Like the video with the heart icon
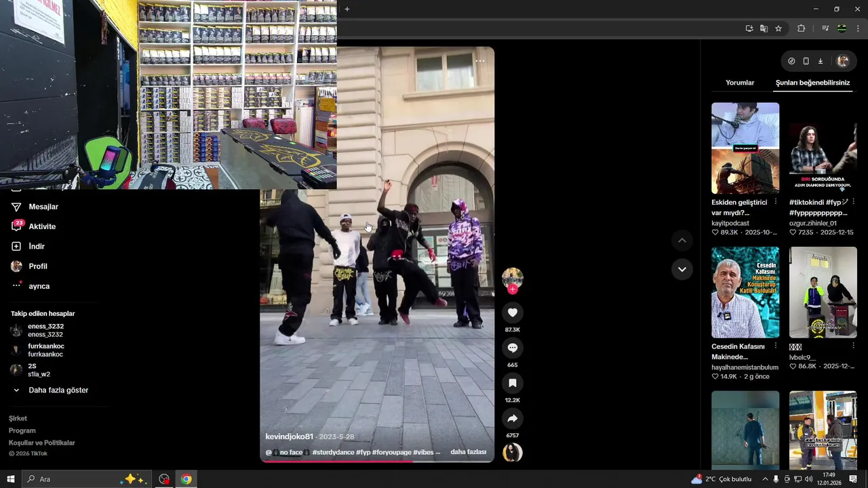This screenshot has width=868, height=488. [512, 312]
